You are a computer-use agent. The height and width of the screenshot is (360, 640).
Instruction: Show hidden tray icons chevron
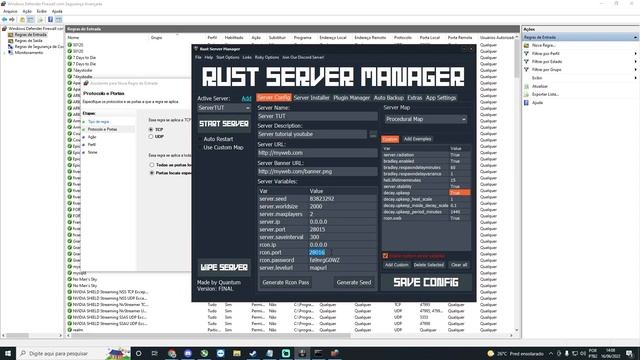(x=551, y=353)
